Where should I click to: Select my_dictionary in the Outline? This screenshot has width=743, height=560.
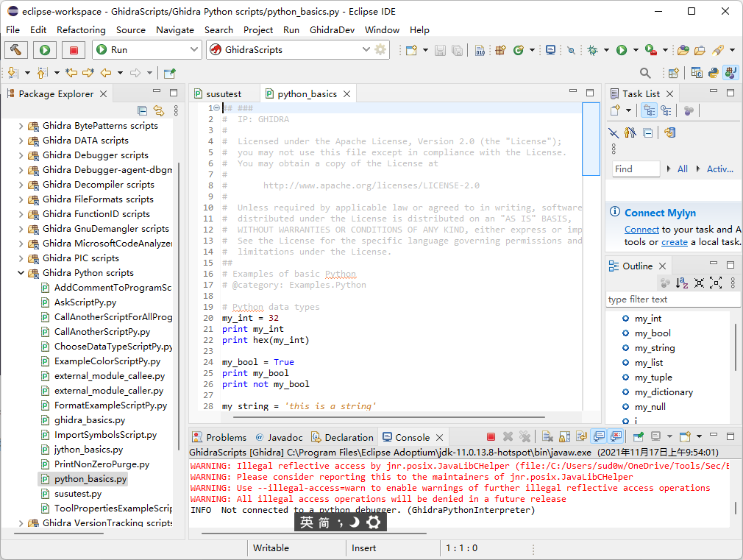click(x=664, y=392)
